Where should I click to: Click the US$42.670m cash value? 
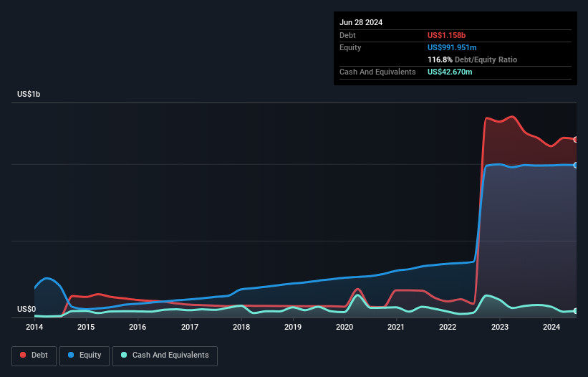[x=450, y=72]
